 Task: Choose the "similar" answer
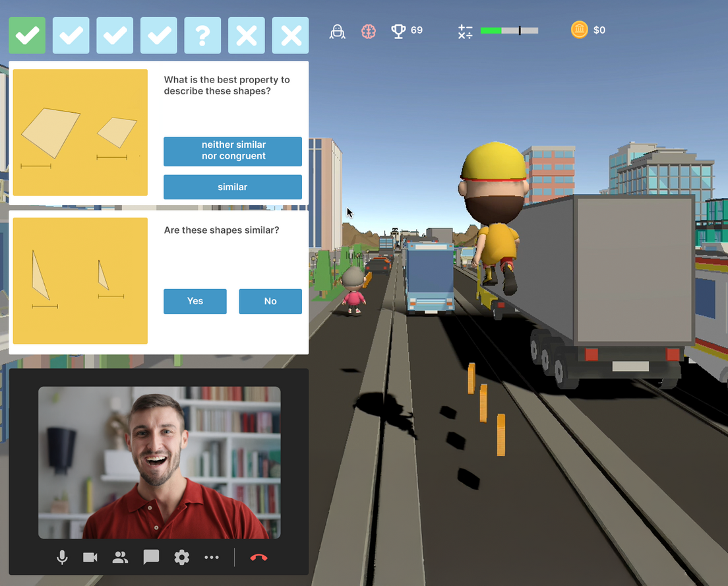[233, 187]
